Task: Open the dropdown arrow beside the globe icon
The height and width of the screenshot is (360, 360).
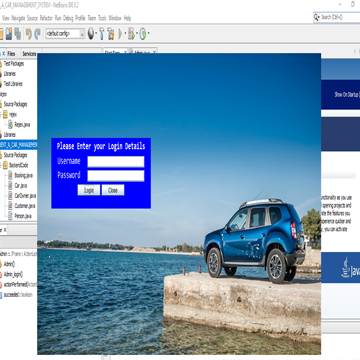Action: coord(96,34)
